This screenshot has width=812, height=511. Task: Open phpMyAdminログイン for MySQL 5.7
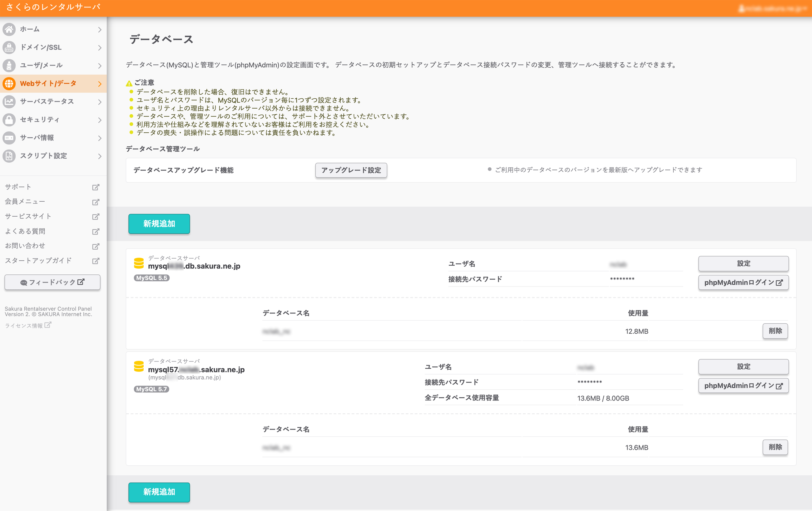743,386
